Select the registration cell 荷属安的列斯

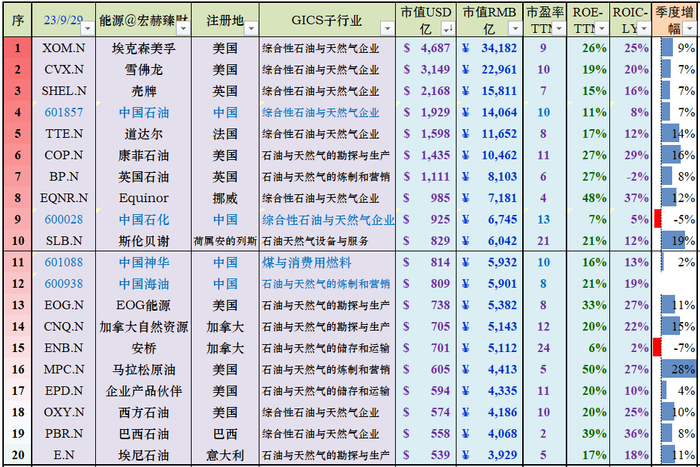click(x=225, y=241)
